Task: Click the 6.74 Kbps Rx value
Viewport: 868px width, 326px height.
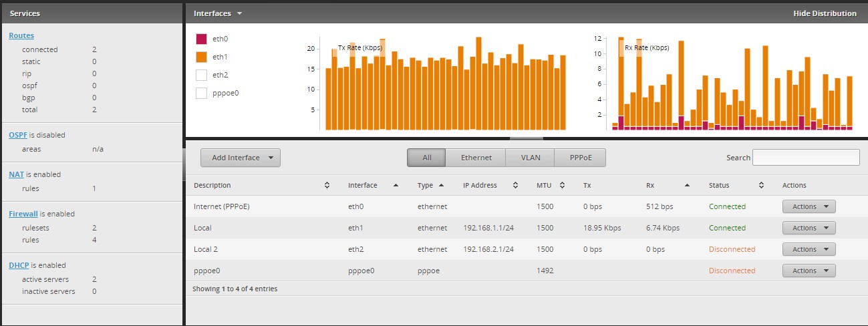Action: pos(663,228)
